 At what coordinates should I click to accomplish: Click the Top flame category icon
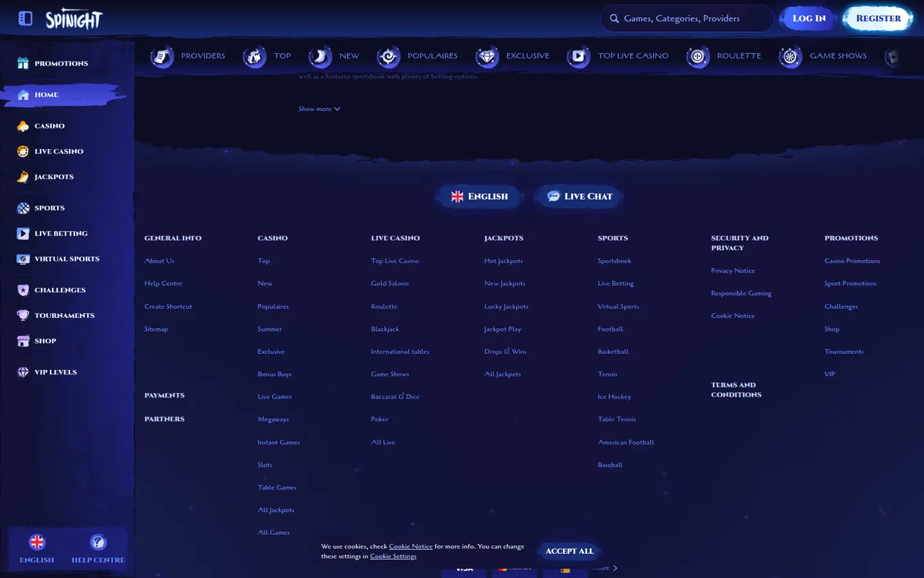(255, 57)
